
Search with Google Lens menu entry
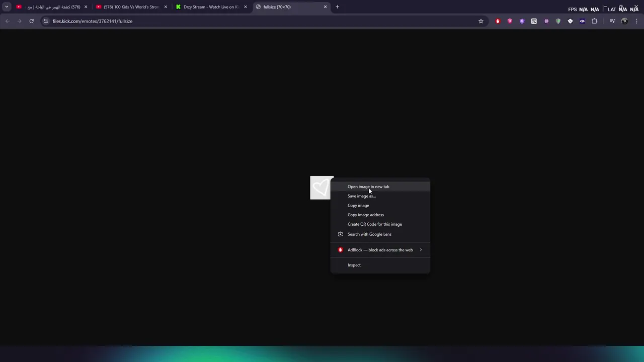pos(380,234)
